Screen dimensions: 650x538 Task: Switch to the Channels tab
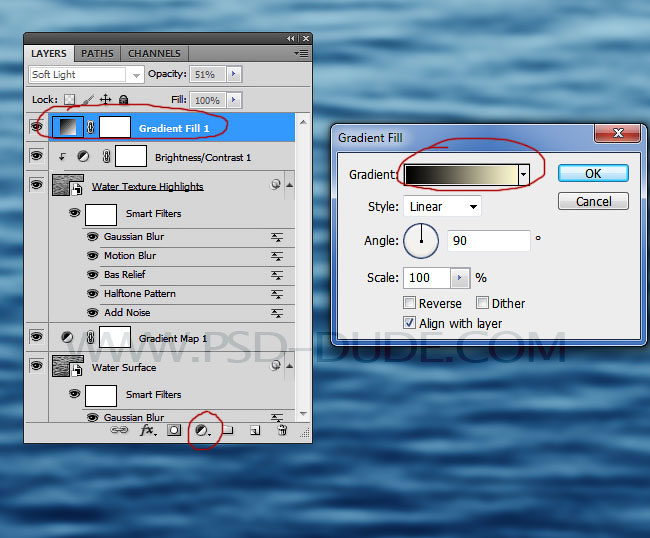pyautogui.click(x=154, y=53)
